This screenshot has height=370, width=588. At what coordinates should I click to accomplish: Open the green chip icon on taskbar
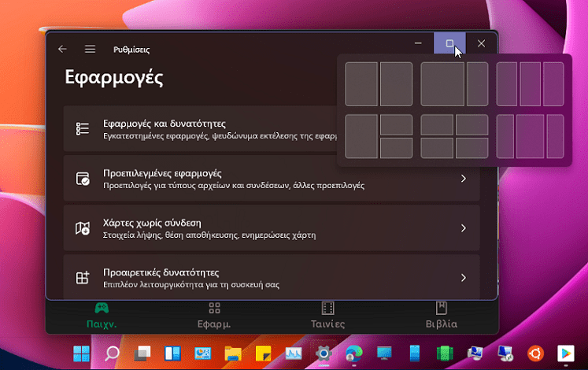click(x=445, y=353)
